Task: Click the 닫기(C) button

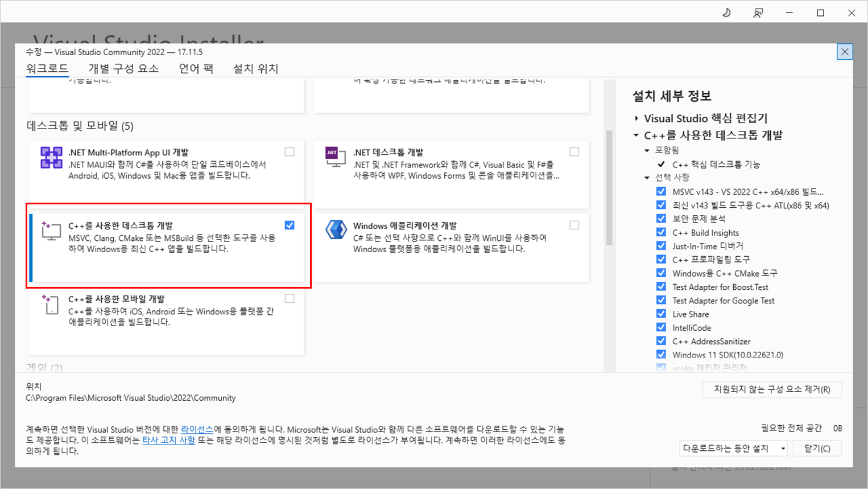Action: tap(817, 449)
